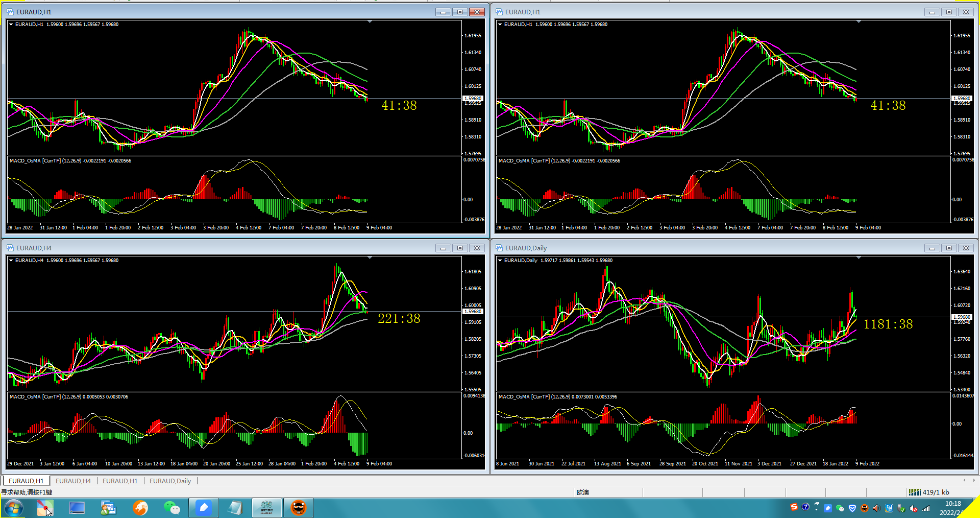Switch to the EURAUD,Daily bottom tab
This screenshot has width=980, height=518.
click(x=170, y=481)
